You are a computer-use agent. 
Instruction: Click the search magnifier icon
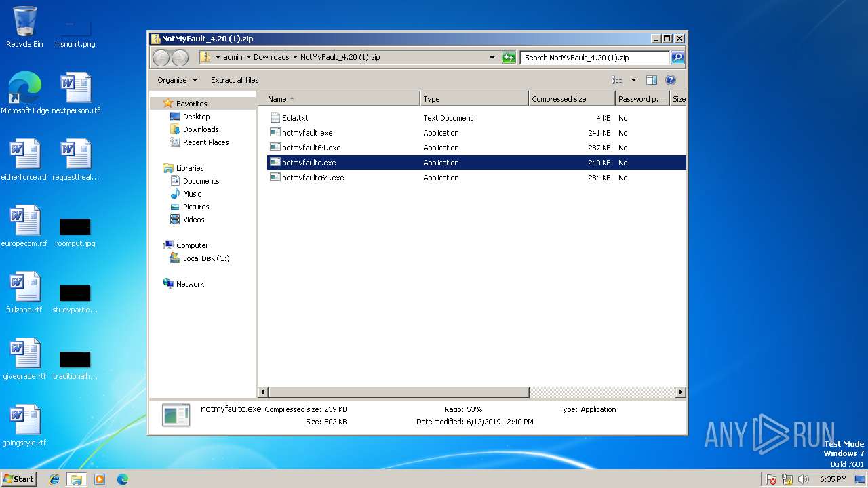click(x=677, y=58)
